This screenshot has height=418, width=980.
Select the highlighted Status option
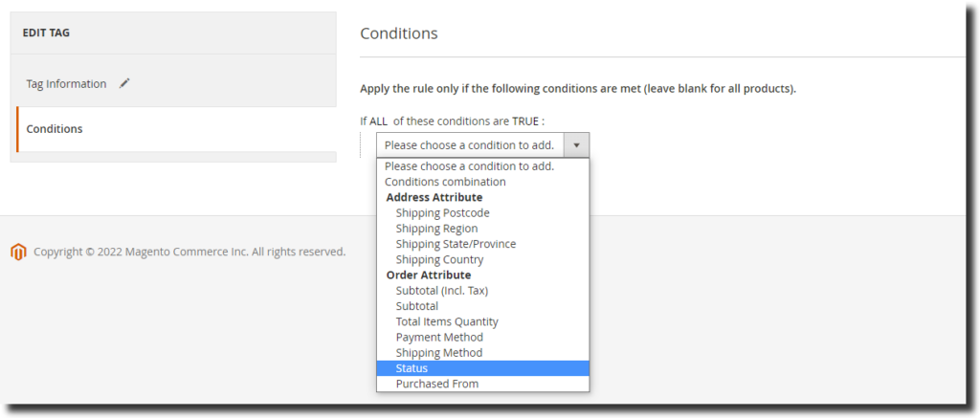pyautogui.click(x=412, y=368)
